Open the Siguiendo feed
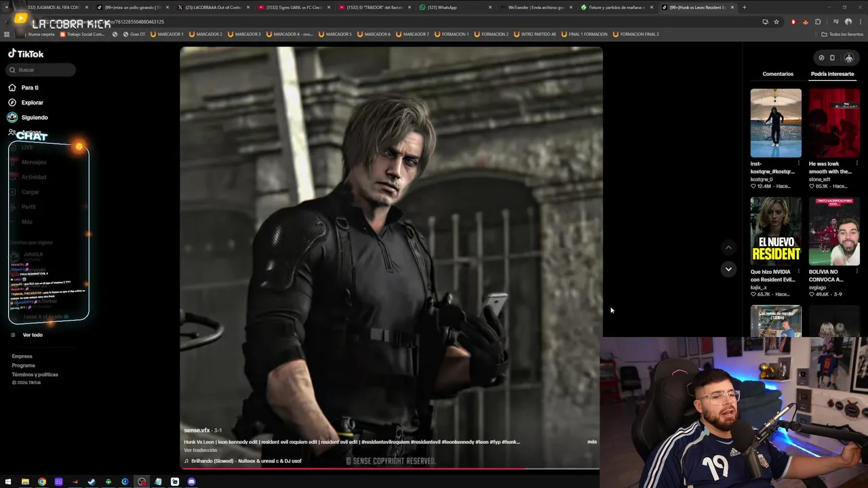The width and height of the screenshot is (868, 488). click(x=35, y=117)
